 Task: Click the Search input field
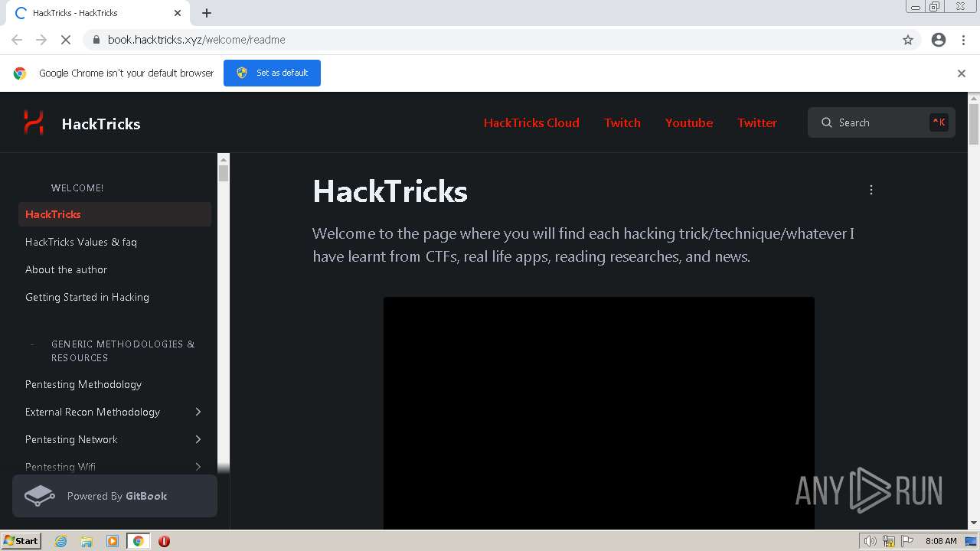881,122
